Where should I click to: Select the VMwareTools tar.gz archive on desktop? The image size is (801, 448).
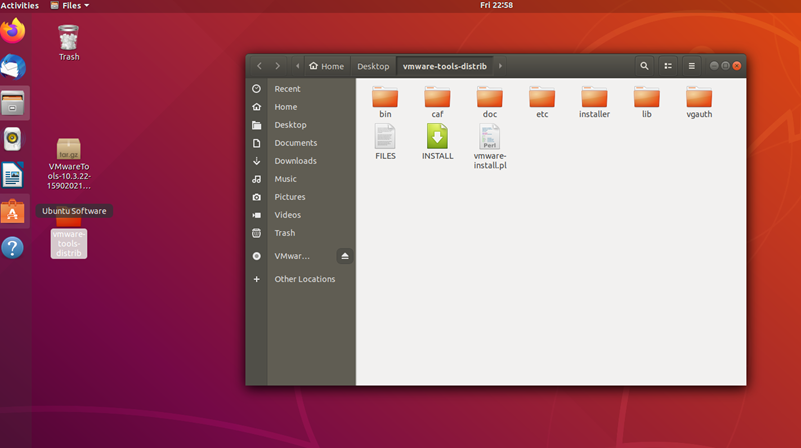pyautogui.click(x=68, y=163)
